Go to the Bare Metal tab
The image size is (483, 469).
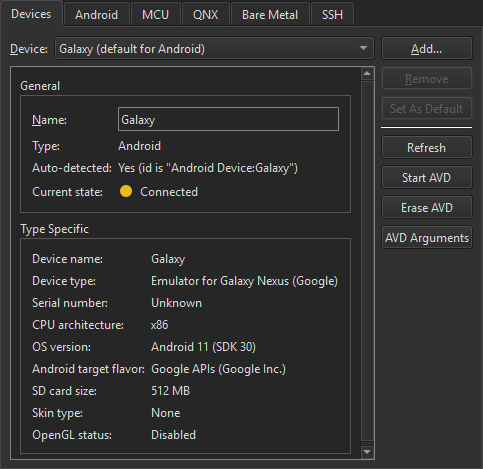[x=270, y=15]
